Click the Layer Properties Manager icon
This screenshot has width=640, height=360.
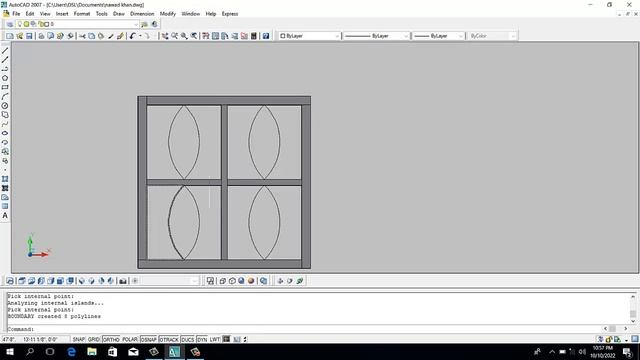pos(10,24)
